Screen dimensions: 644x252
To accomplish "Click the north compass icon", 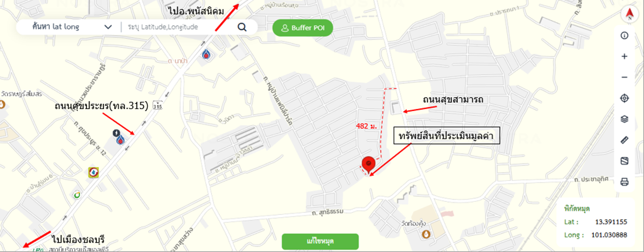I will (x=629, y=15).
